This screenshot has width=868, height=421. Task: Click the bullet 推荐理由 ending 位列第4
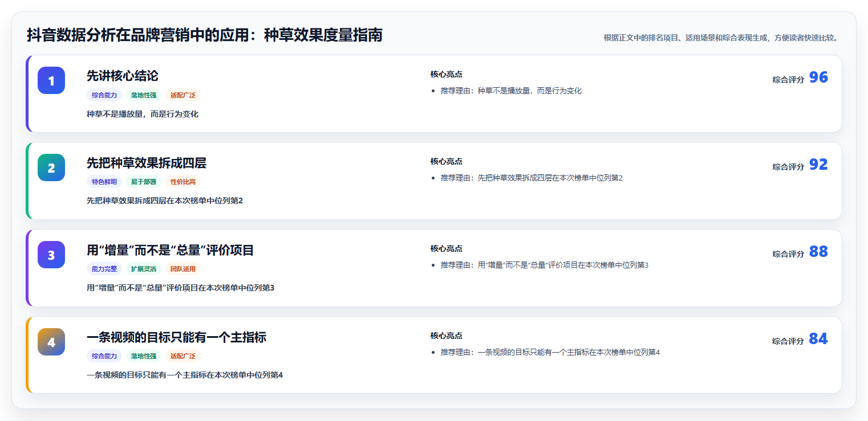pyautogui.click(x=550, y=352)
